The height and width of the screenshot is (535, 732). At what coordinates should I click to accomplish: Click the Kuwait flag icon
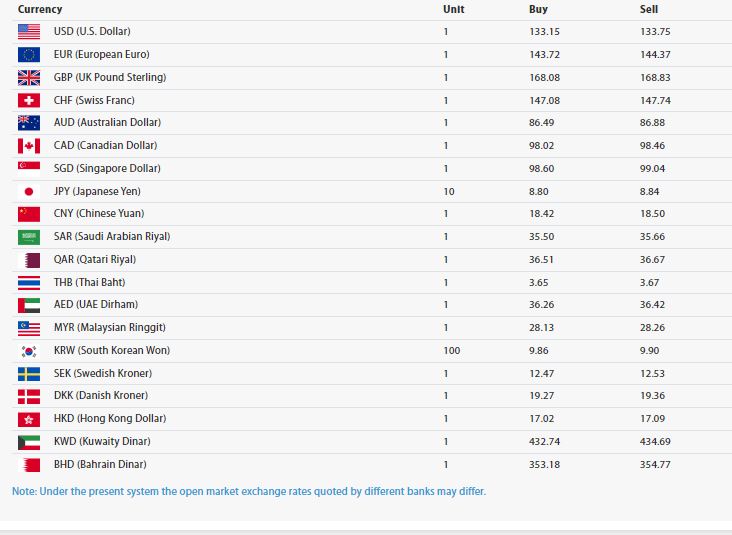tap(29, 442)
